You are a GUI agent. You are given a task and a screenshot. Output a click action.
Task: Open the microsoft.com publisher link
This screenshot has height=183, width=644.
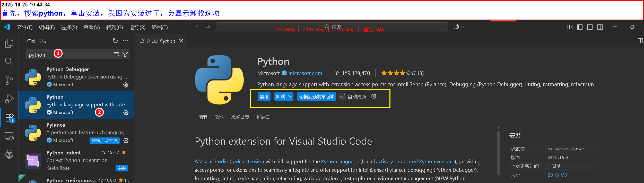305,73
